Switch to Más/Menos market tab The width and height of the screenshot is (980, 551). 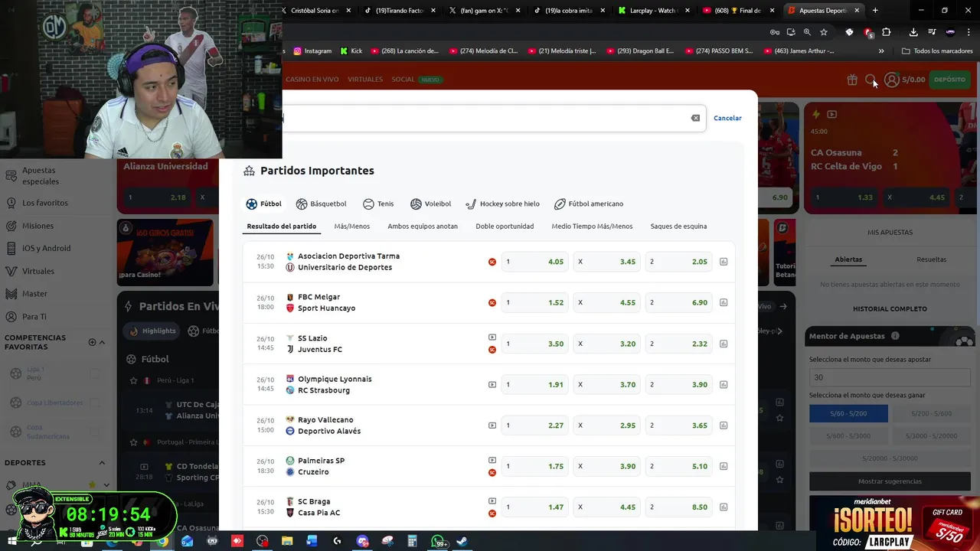point(351,227)
